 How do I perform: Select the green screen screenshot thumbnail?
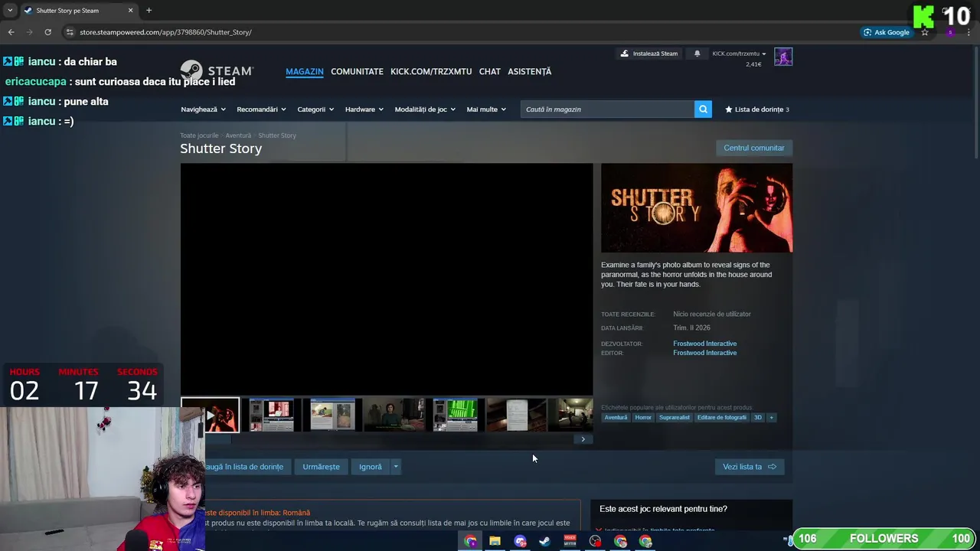tap(456, 415)
